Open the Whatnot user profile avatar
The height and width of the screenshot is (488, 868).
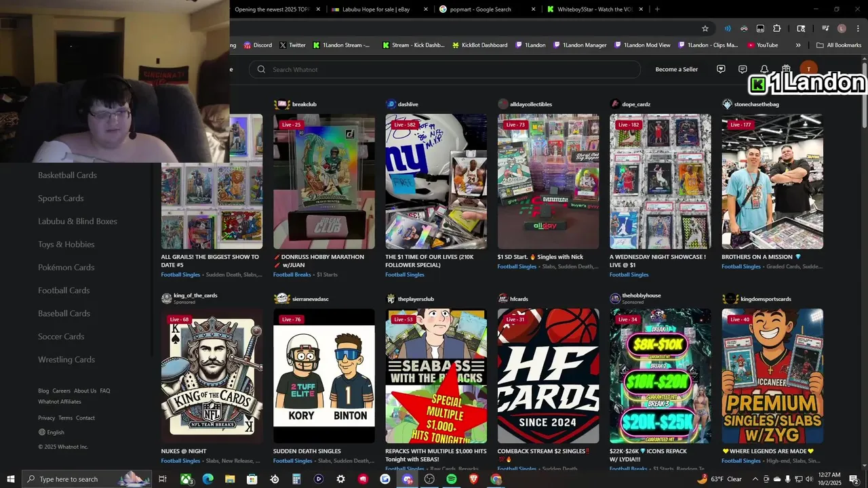[808, 69]
